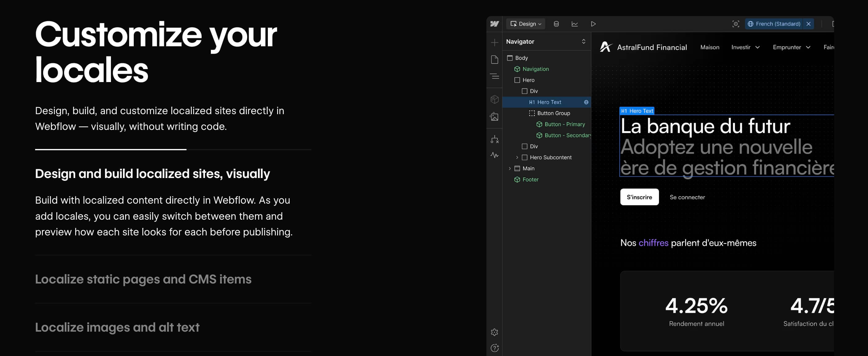Expand the Main element in Navigator
Image resolution: width=868 pixels, height=356 pixels.
coord(510,168)
